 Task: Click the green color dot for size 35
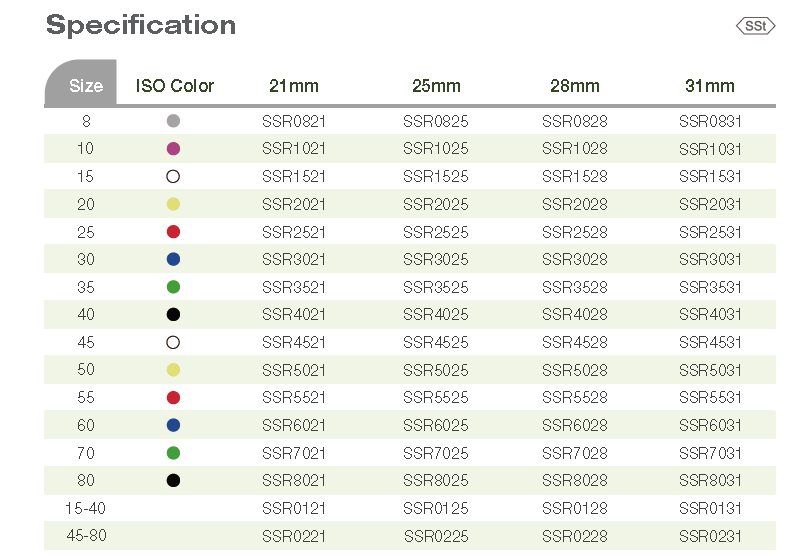[173, 287]
